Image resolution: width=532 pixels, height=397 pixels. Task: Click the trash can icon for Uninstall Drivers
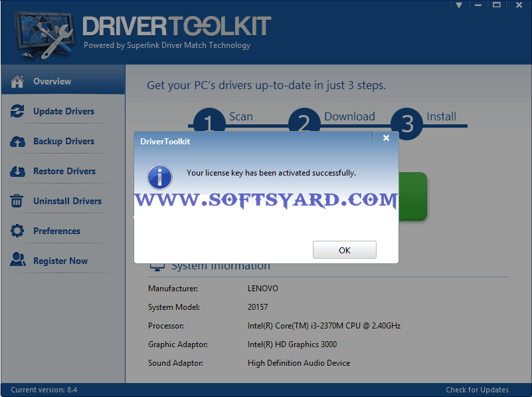click(17, 201)
